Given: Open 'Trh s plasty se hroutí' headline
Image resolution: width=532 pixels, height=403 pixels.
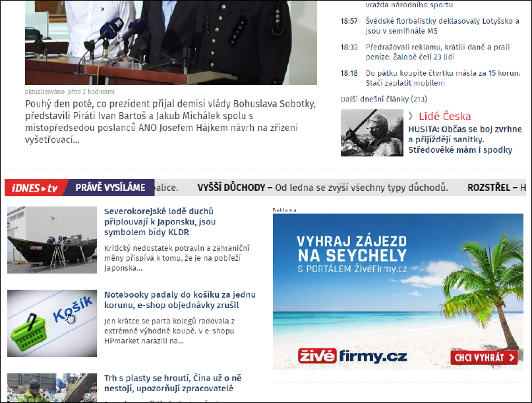Looking at the screenshot, I should tap(173, 383).
